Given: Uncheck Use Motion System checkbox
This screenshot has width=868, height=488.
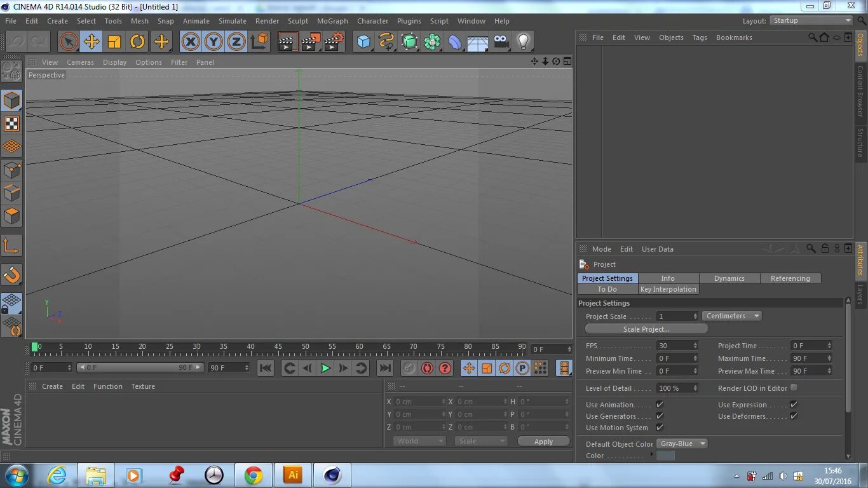Looking at the screenshot, I should [x=660, y=428].
